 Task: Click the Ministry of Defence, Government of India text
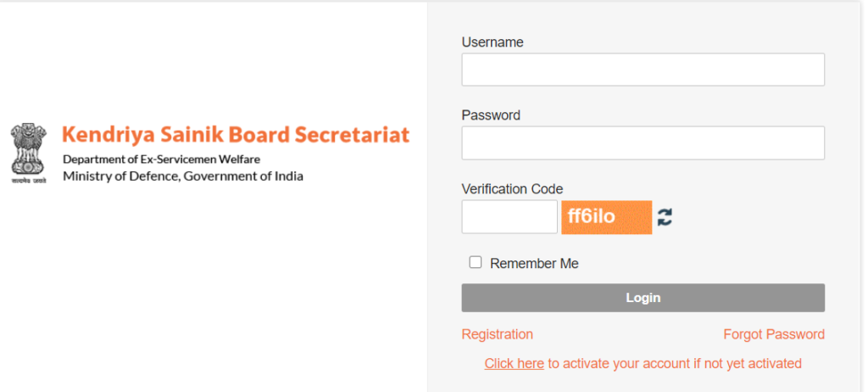[183, 176]
